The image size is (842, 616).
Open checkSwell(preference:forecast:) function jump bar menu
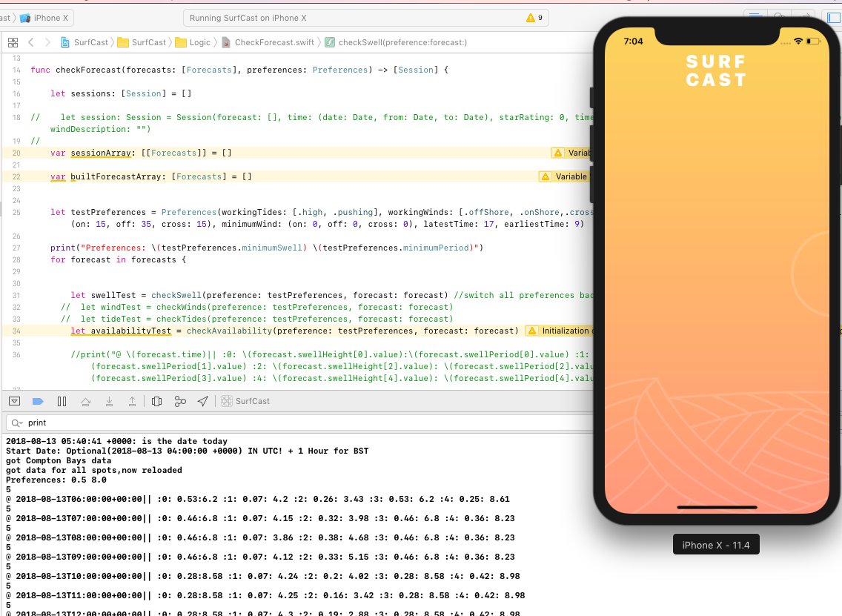[x=397, y=42]
